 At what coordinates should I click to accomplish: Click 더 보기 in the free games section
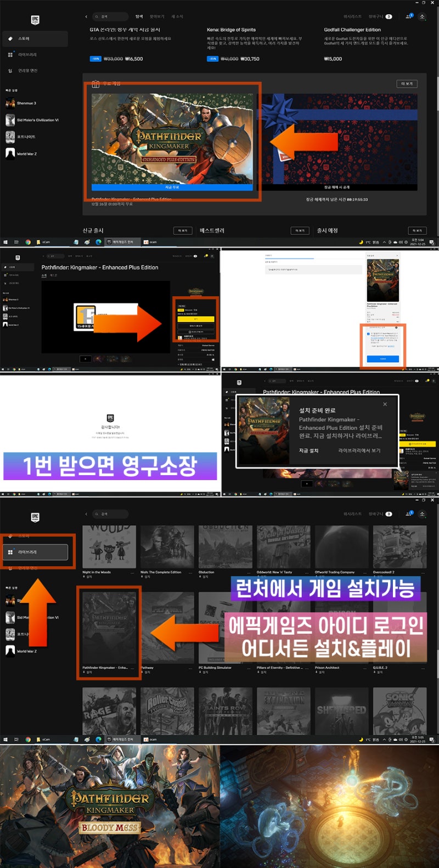point(407,84)
